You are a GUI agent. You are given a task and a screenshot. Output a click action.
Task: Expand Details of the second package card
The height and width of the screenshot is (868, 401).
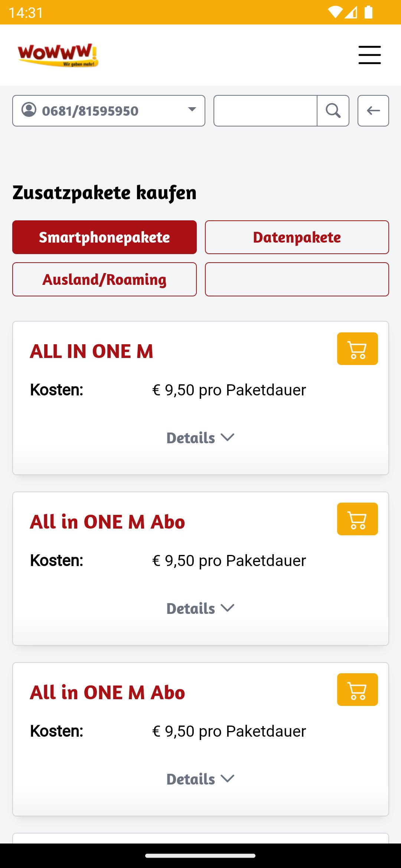tap(200, 608)
